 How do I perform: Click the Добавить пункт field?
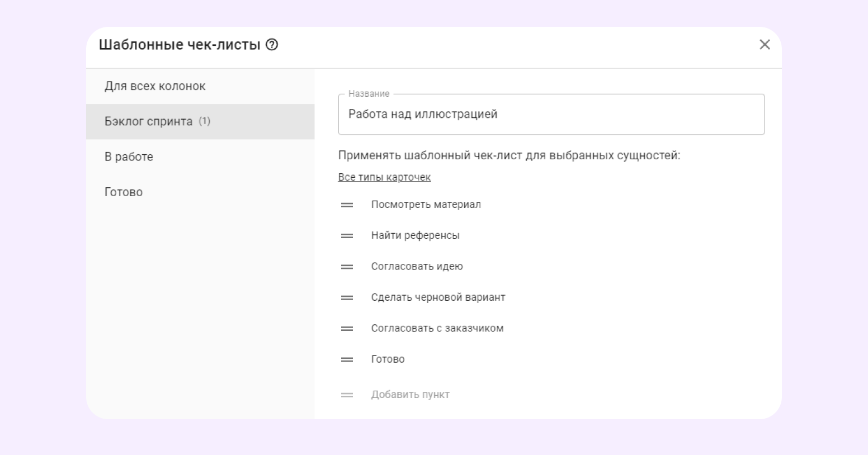tap(411, 395)
